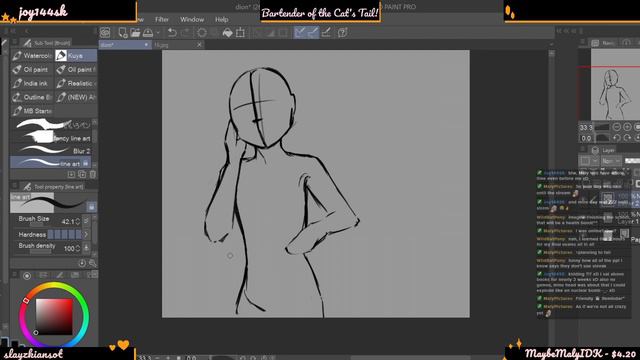The height and width of the screenshot is (360, 640).
Task: Click the Clear layer circle icon
Action: (x=202, y=32)
